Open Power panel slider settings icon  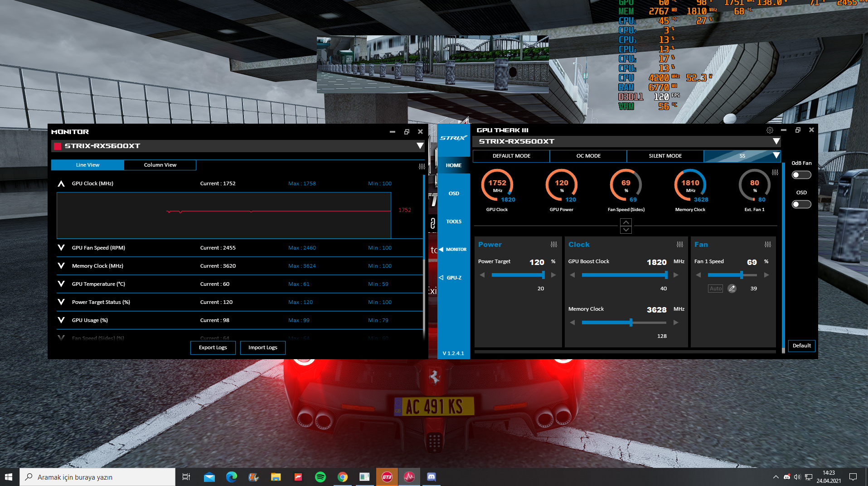pos(554,245)
